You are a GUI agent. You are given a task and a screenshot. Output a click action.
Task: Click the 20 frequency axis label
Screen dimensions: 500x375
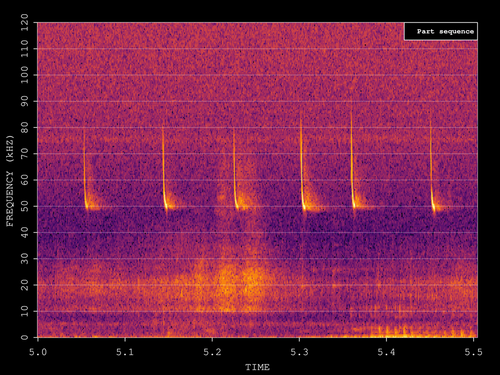pyautogui.click(x=25, y=285)
